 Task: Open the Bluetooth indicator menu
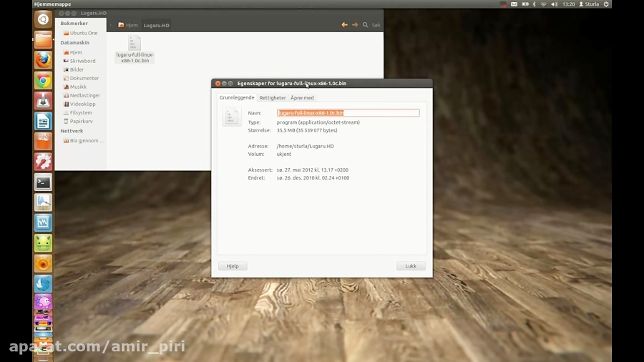click(535, 4)
